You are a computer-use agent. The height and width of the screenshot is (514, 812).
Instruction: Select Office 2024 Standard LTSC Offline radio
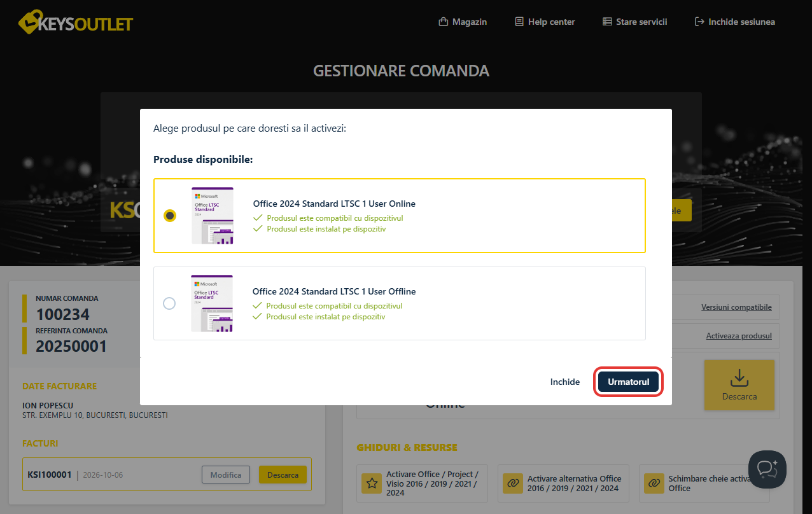click(x=169, y=303)
